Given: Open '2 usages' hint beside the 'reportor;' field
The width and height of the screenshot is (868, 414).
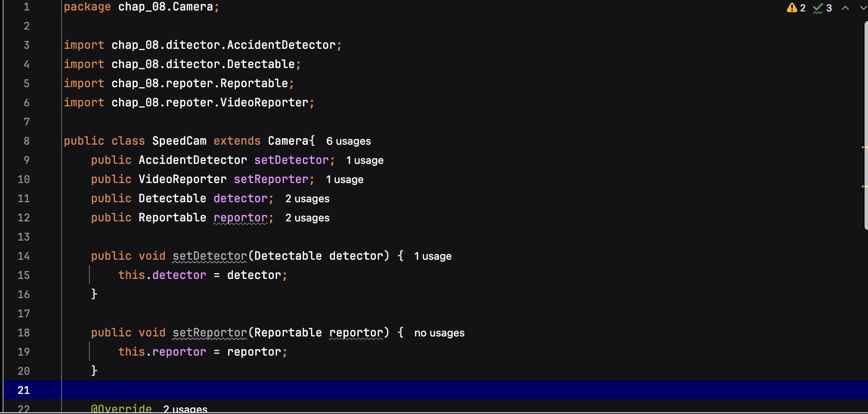Looking at the screenshot, I should [x=308, y=218].
